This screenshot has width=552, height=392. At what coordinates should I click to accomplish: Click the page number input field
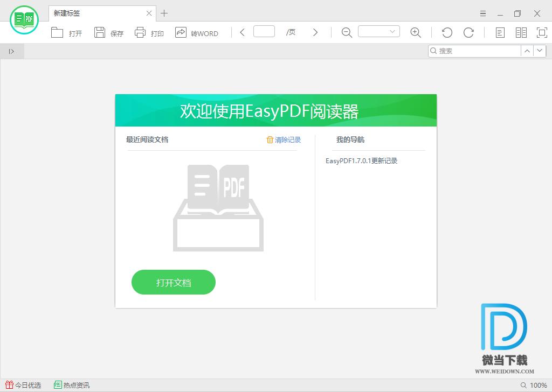(264, 31)
